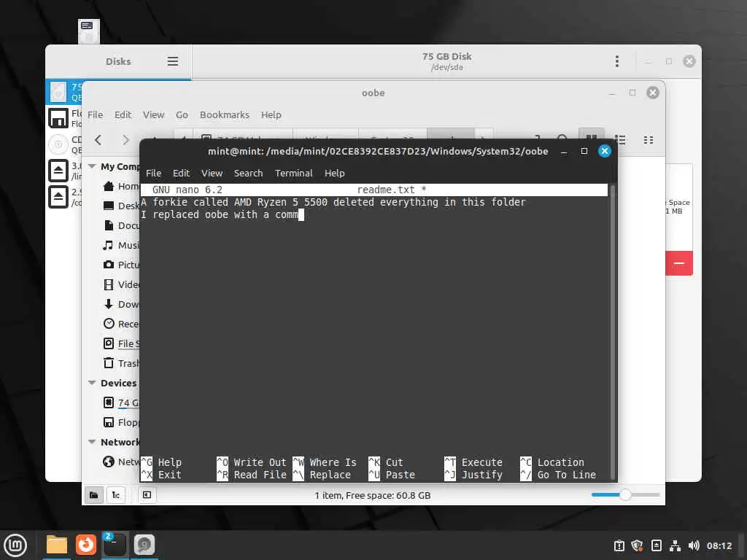The height and width of the screenshot is (560, 747).
Task: Click the red remove partition button in Disks
Action: [x=679, y=262]
